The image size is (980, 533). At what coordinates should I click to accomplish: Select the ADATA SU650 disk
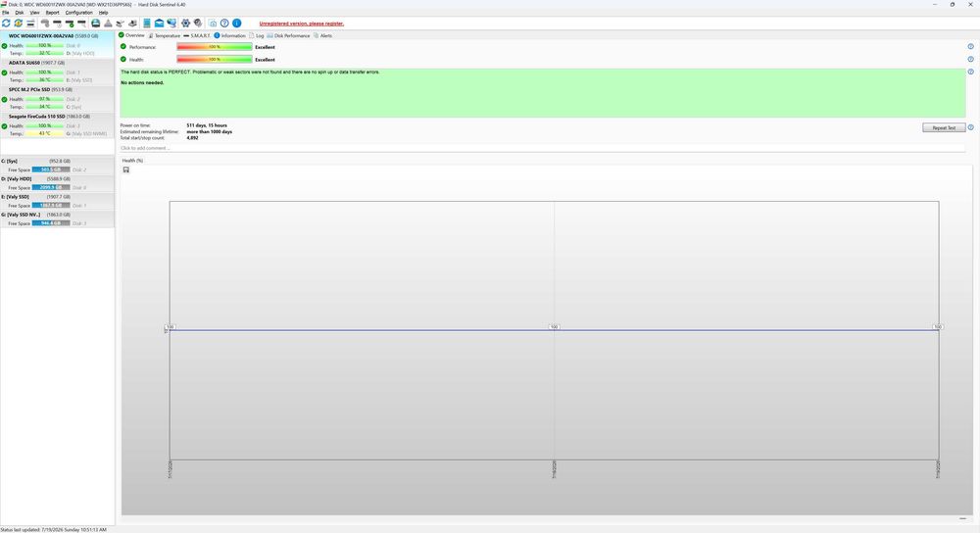pyautogui.click(x=57, y=72)
